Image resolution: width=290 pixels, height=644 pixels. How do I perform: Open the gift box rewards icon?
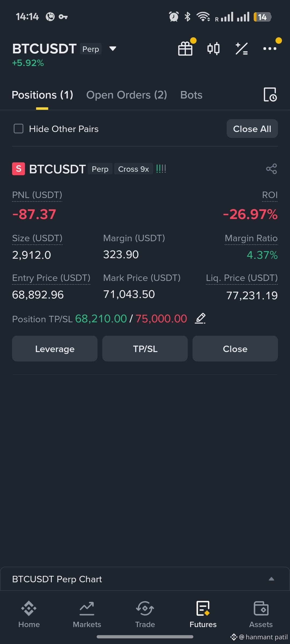click(x=185, y=49)
